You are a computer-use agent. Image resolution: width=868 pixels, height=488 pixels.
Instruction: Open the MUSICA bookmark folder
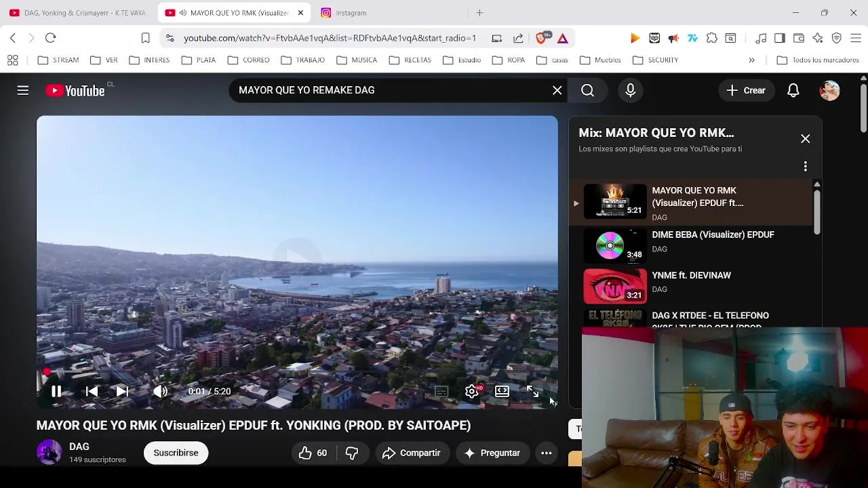pyautogui.click(x=357, y=60)
